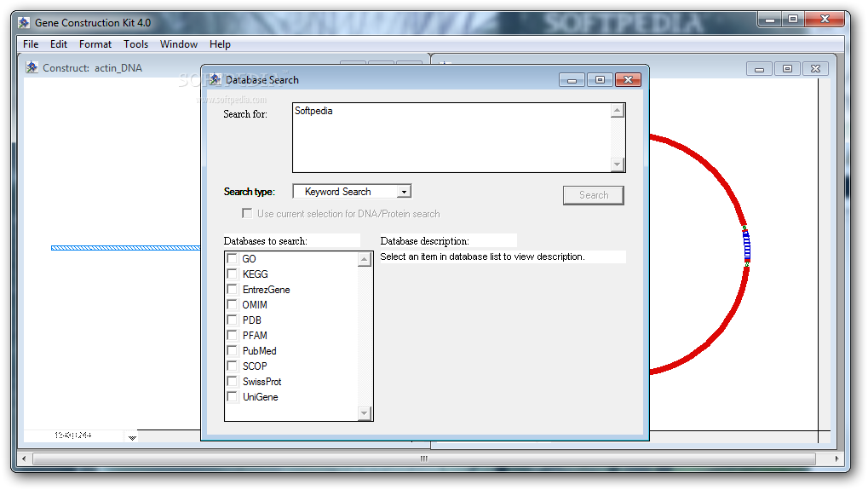Image resolution: width=868 pixels, height=490 pixels.
Task: Click the blue segment on the circular plasmid
Action: click(747, 245)
